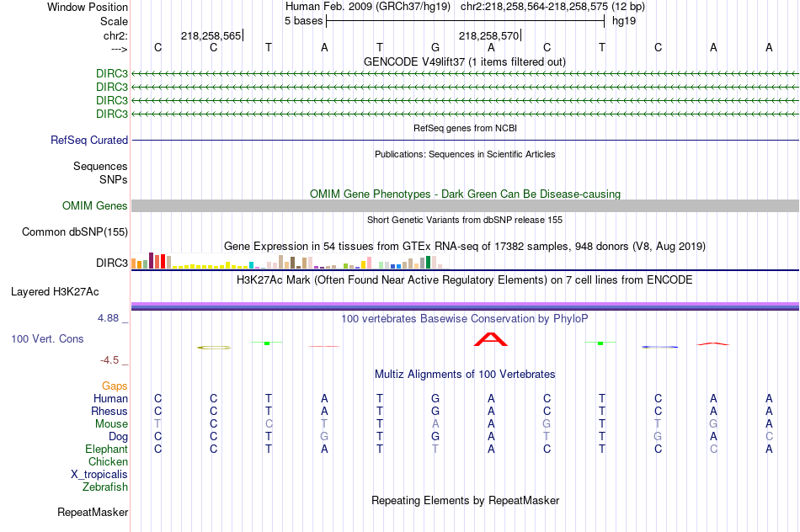The width and height of the screenshot is (800, 532).
Task: Click the GENCODE V49lift37 track title
Action: pyautogui.click(x=465, y=62)
